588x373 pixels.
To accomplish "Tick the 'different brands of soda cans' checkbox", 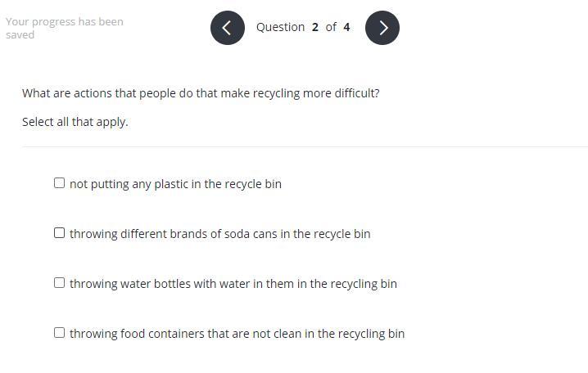I will [x=59, y=233].
